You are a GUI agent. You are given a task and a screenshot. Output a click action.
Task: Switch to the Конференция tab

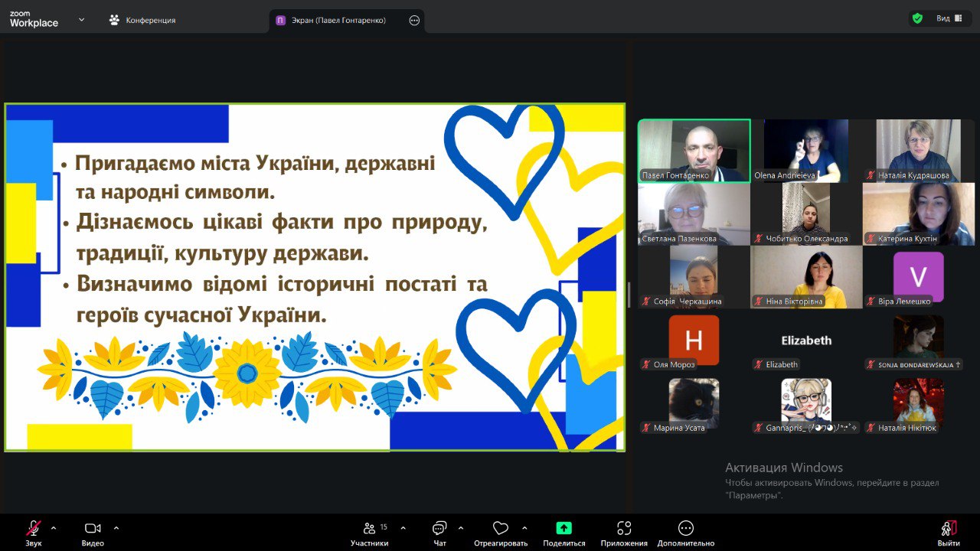click(142, 21)
